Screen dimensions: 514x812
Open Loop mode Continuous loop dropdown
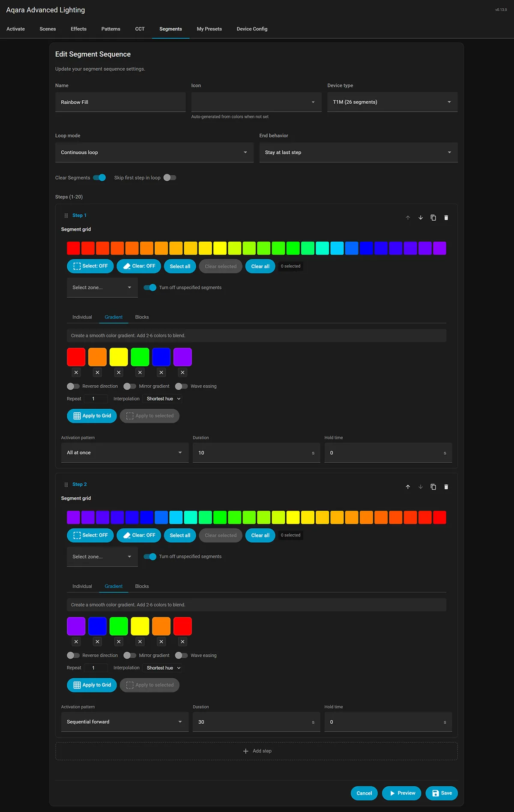pos(154,152)
